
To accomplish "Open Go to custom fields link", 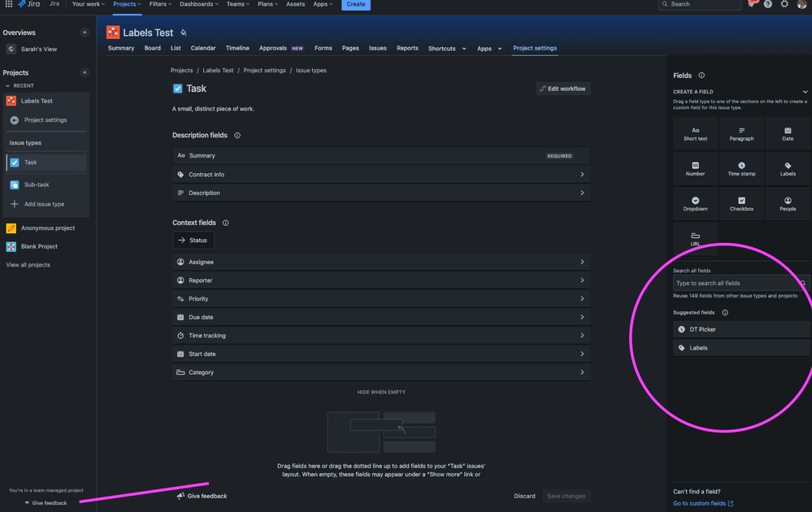I will pos(703,503).
